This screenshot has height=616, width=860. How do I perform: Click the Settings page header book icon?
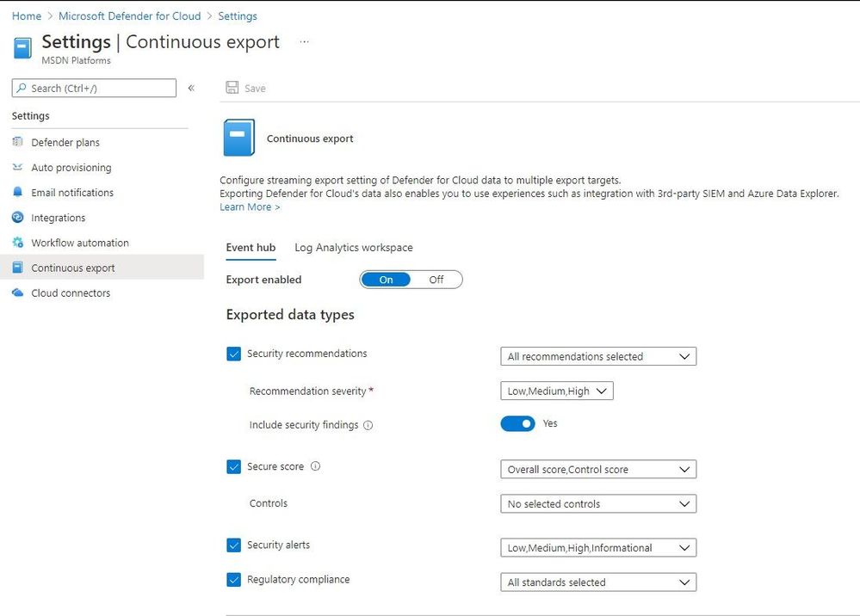(x=22, y=47)
